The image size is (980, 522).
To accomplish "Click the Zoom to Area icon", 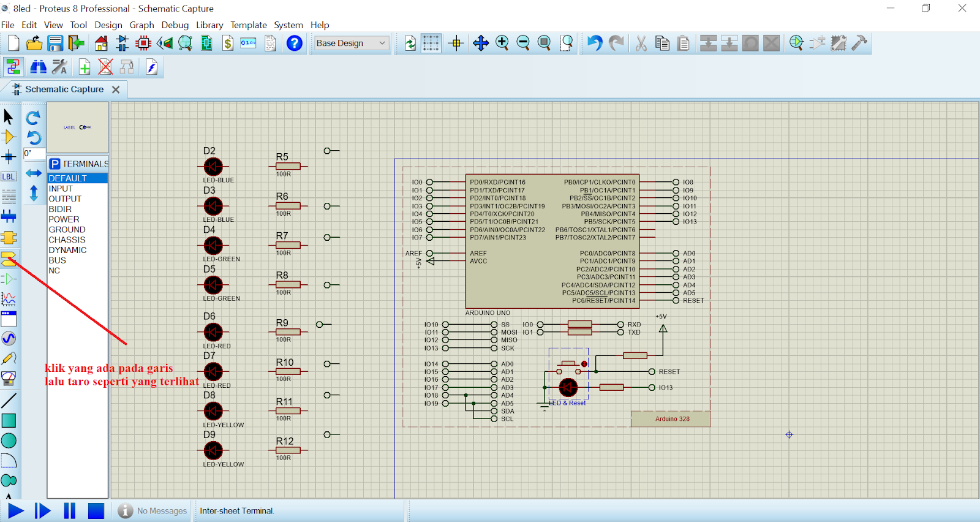I will (567, 43).
